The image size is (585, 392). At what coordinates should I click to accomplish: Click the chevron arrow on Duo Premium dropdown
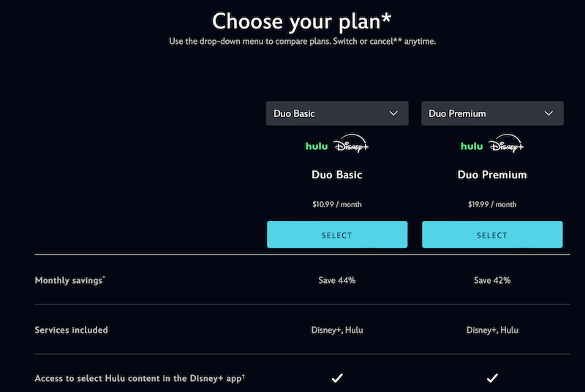[549, 113]
